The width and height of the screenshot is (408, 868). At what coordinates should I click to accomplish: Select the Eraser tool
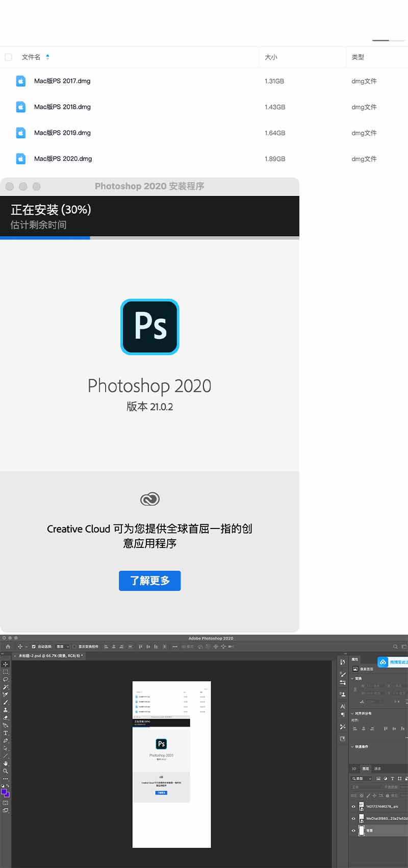click(5, 717)
